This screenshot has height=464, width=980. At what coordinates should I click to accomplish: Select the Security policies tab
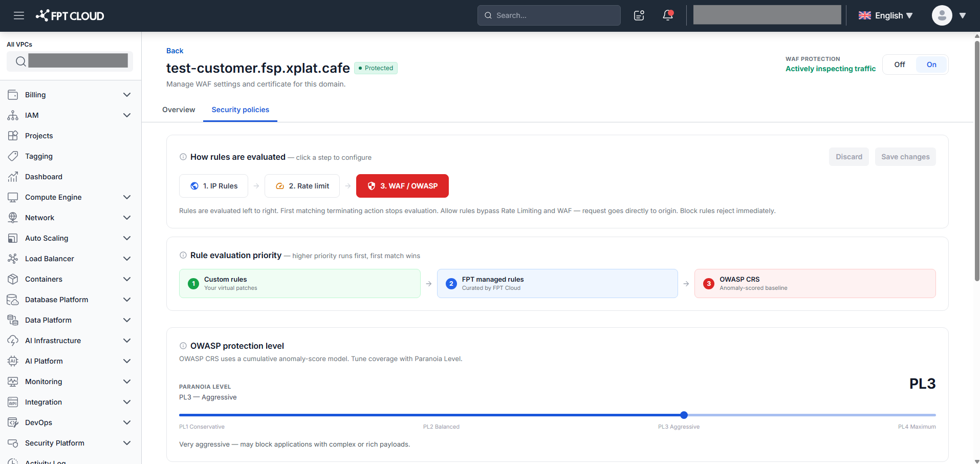[241, 110]
